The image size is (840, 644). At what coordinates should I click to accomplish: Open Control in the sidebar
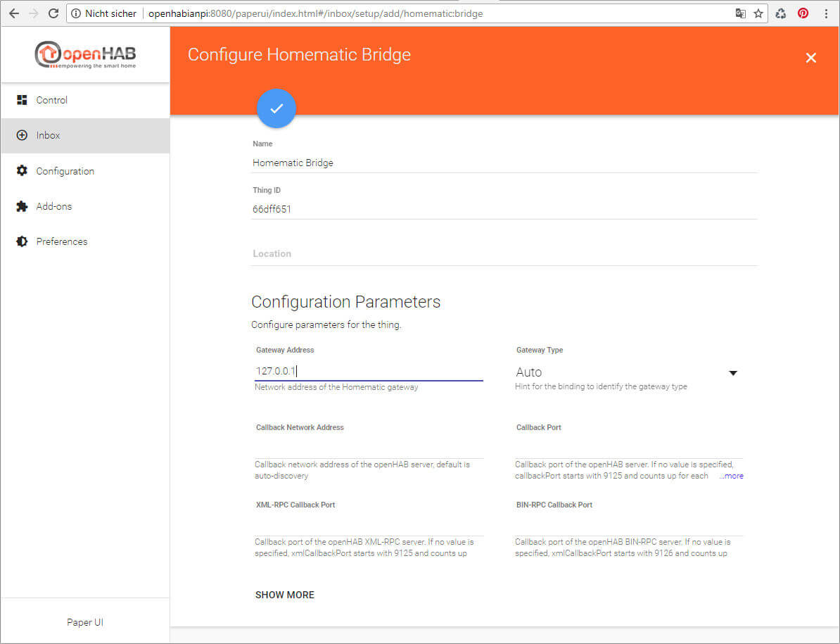click(85, 100)
